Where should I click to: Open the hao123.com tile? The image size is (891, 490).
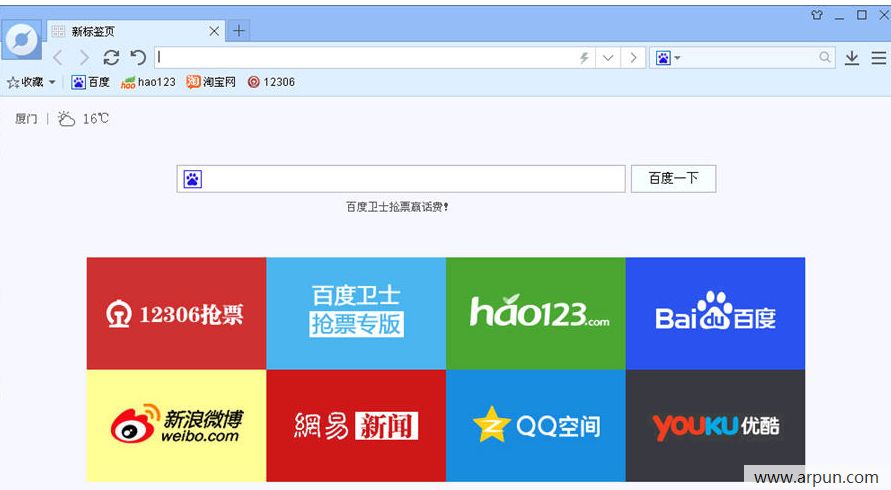[536, 313]
